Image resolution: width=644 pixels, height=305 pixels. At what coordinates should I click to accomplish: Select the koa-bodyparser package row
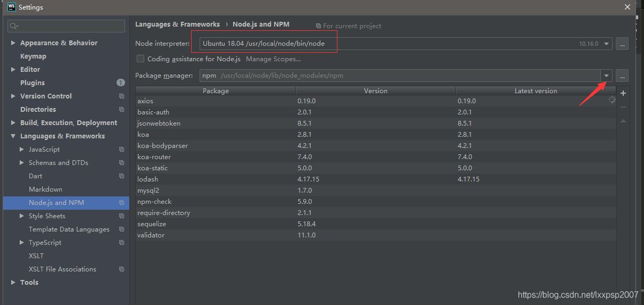376,145
